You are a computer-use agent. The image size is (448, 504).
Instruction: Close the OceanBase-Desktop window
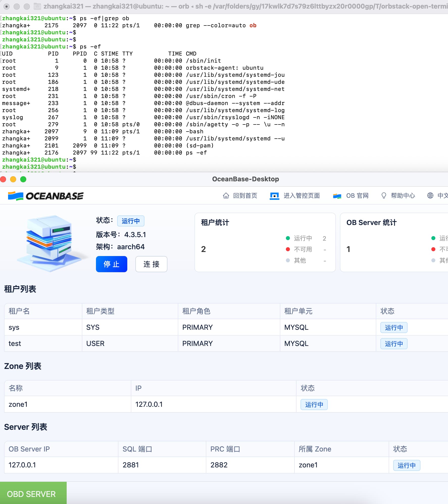pos(3,179)
